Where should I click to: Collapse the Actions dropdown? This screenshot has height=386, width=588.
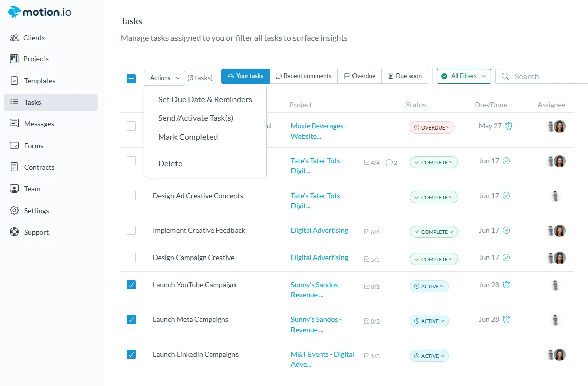click(164, 78)
